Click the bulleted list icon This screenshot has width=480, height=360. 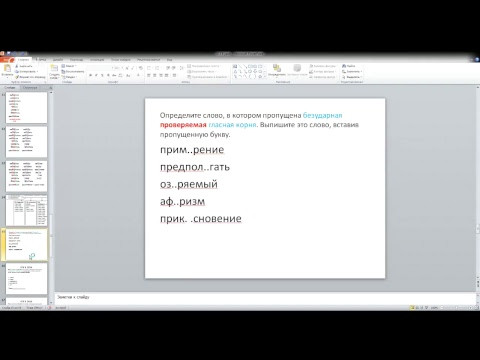tap(149, 68)
